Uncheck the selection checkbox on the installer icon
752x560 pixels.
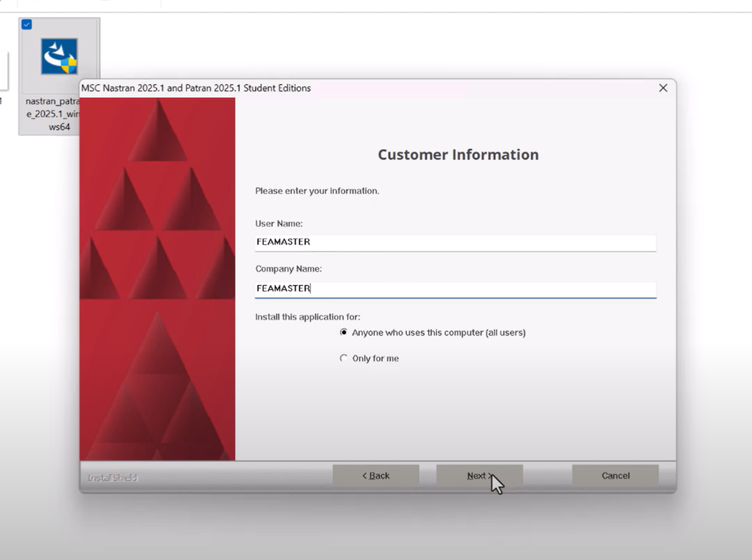(x=26, y=24)
